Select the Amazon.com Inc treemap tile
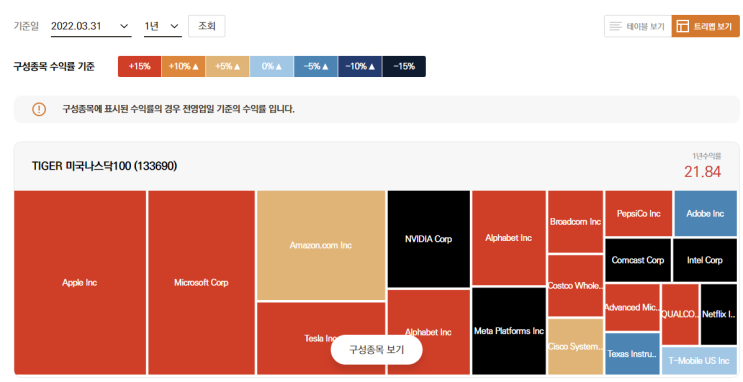 point(321,246)
